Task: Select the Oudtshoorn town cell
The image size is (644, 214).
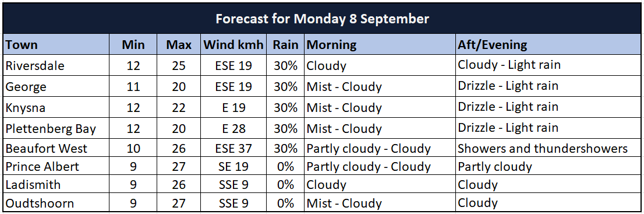Action: (56, 202)
